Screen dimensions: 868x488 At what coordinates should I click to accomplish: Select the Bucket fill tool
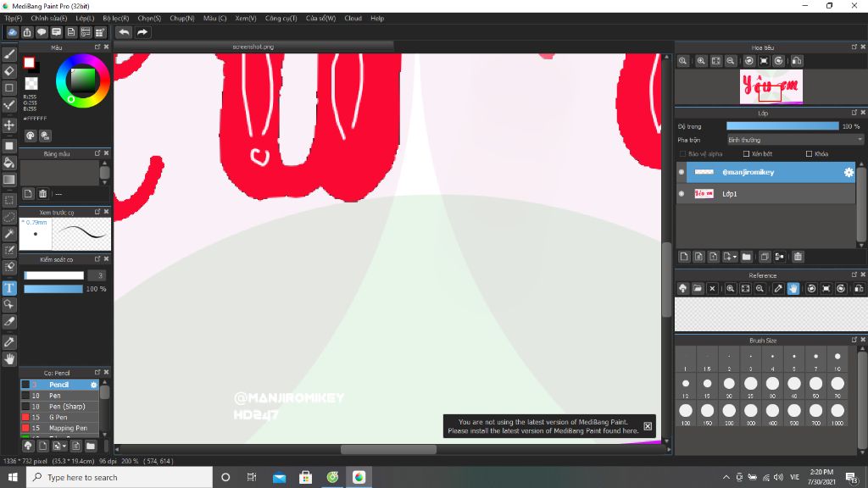click(x=8, y=163)
